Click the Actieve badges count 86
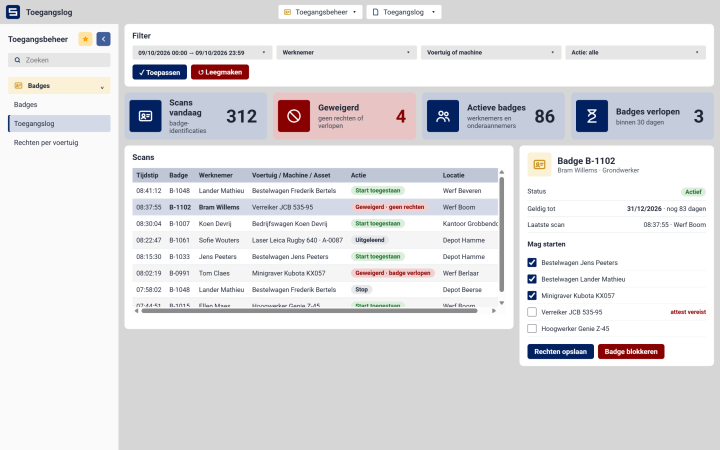This screenshot has width=720, height=450. point(545,116)
